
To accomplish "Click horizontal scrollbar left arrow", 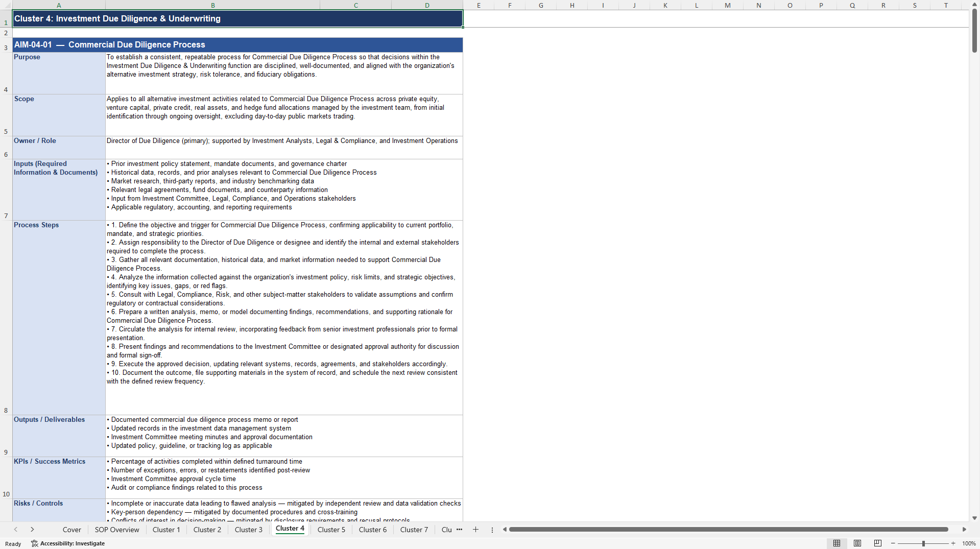I will [505, 530].
